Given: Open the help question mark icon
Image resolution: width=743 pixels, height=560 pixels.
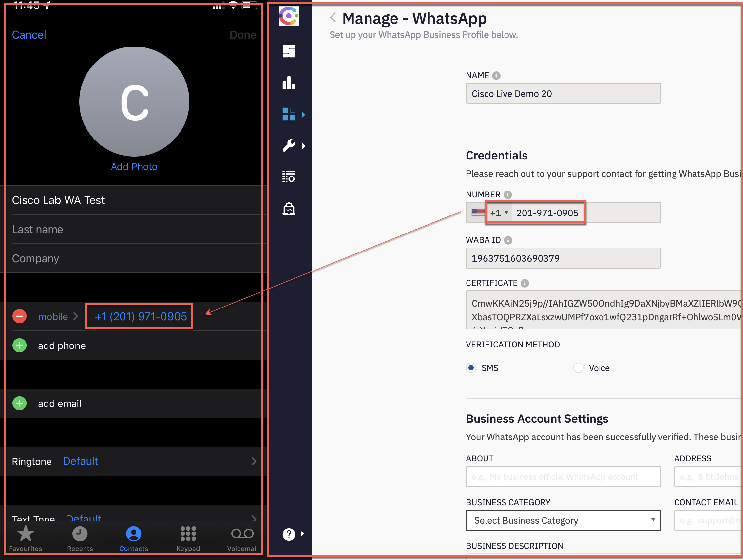Looking at the screenshot, I should 289,534.
